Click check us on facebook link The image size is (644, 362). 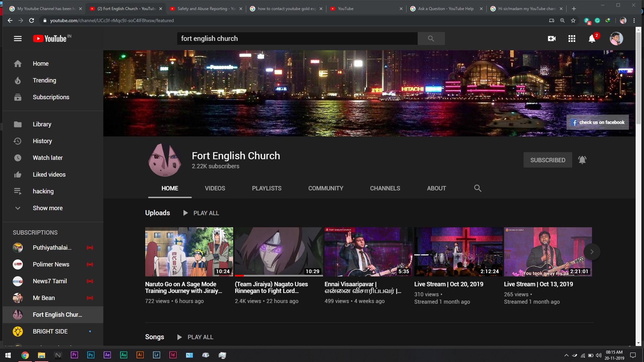[x=598, y=122]
